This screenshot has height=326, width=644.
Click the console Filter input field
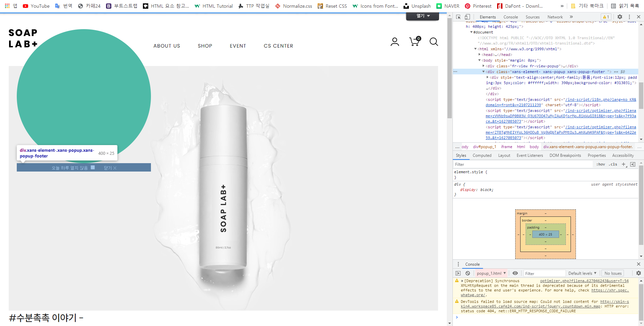click(545, 273)
